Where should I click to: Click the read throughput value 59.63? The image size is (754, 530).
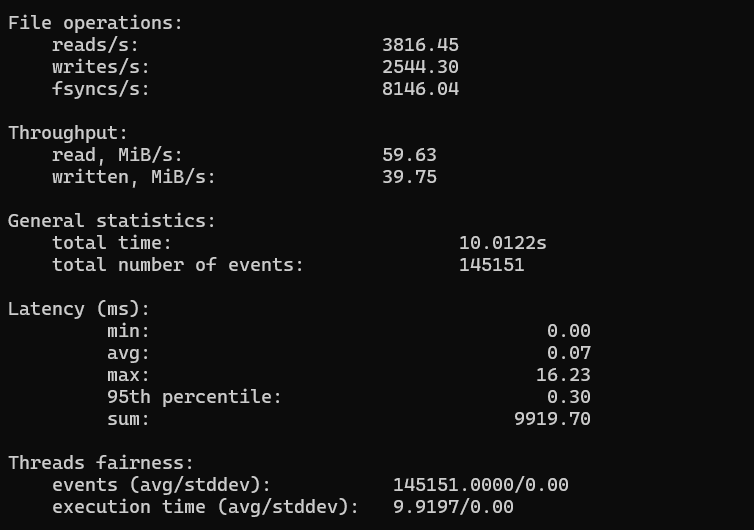pos(409,155)
